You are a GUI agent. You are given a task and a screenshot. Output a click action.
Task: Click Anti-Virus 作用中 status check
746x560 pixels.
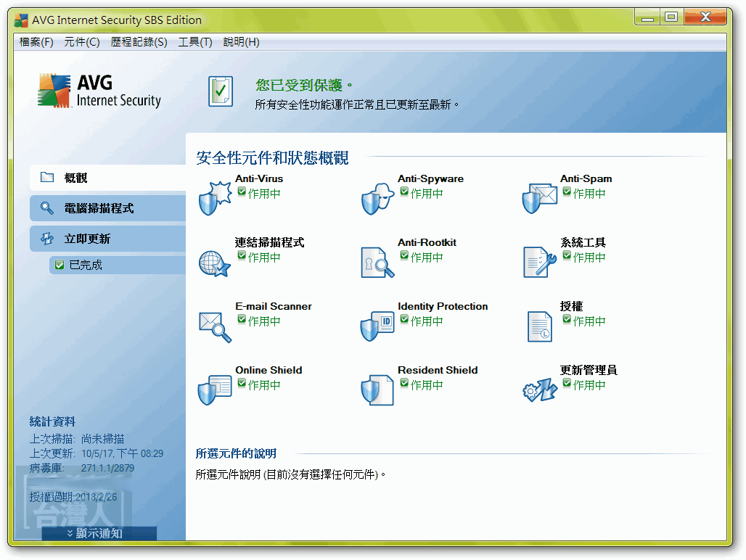point(242,192)
